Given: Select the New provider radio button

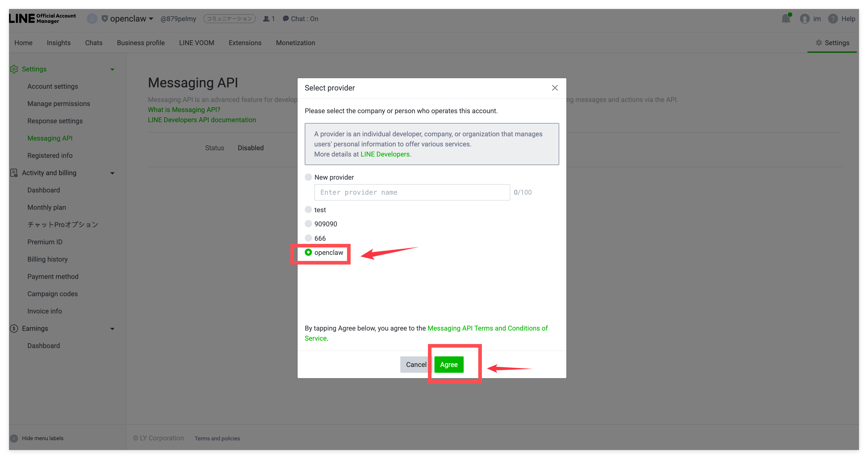Looking at the screenshot, I should (308, 177).
